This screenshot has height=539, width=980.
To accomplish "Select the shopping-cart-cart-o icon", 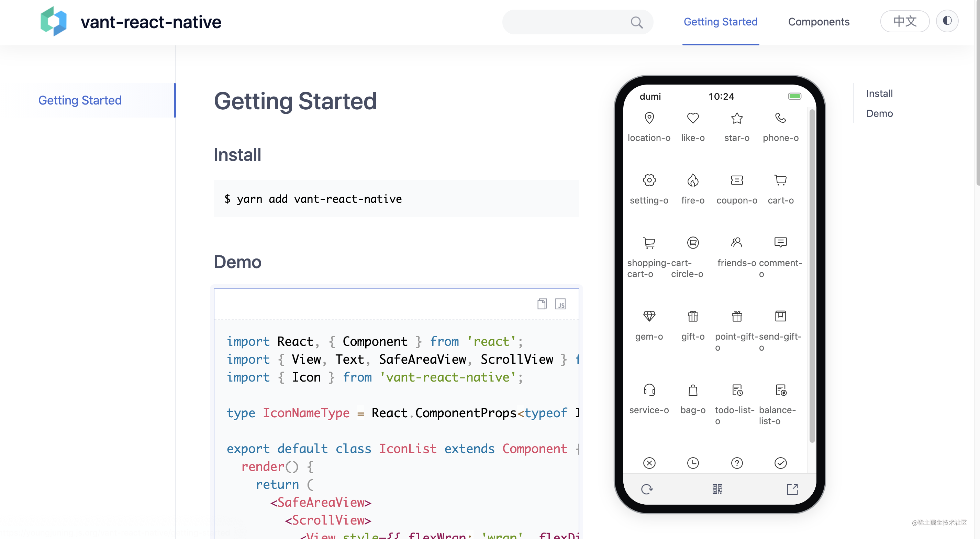I will (648, 242).
